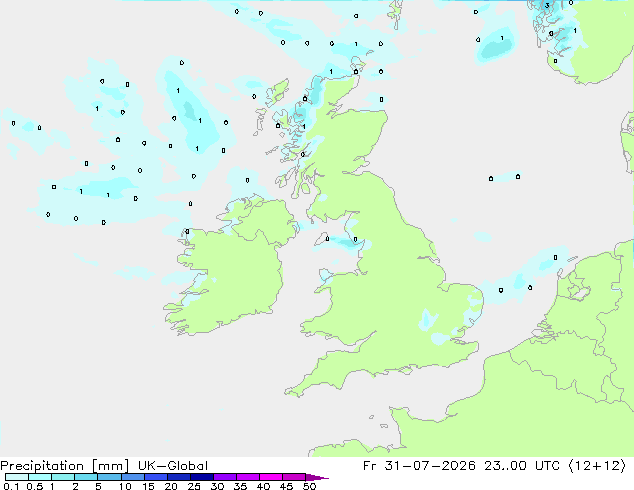Click the above-50 mm arrow end of legend
The height and width of the screenshot is (490, 634).
(x=317, y=477)
